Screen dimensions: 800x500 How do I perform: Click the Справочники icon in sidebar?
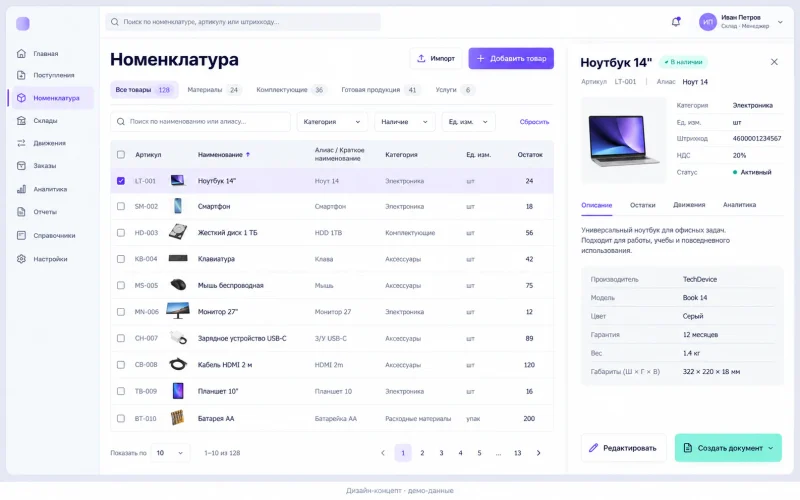(21, 235)
